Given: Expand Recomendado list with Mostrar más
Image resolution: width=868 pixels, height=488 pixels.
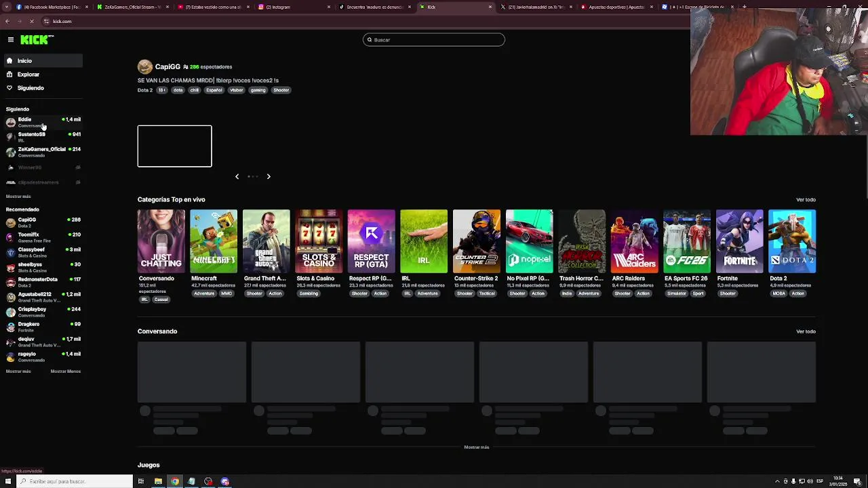Looking at the screenshot, I should [x=18, y=371].
